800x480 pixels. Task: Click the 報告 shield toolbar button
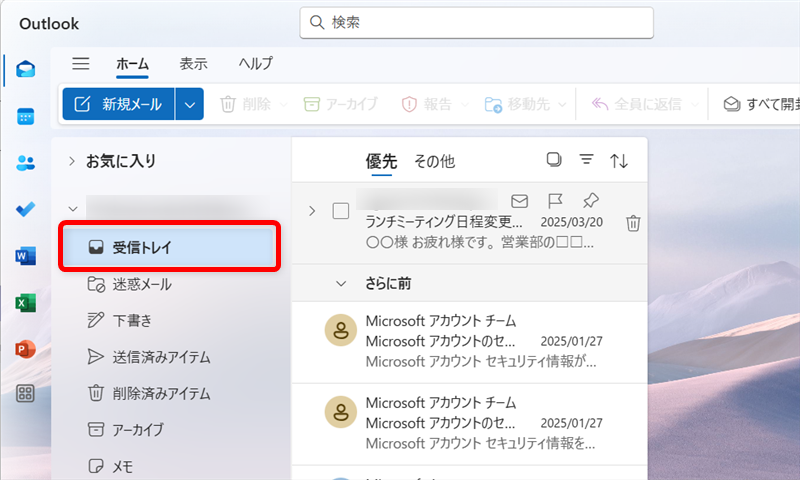(427, 104)
